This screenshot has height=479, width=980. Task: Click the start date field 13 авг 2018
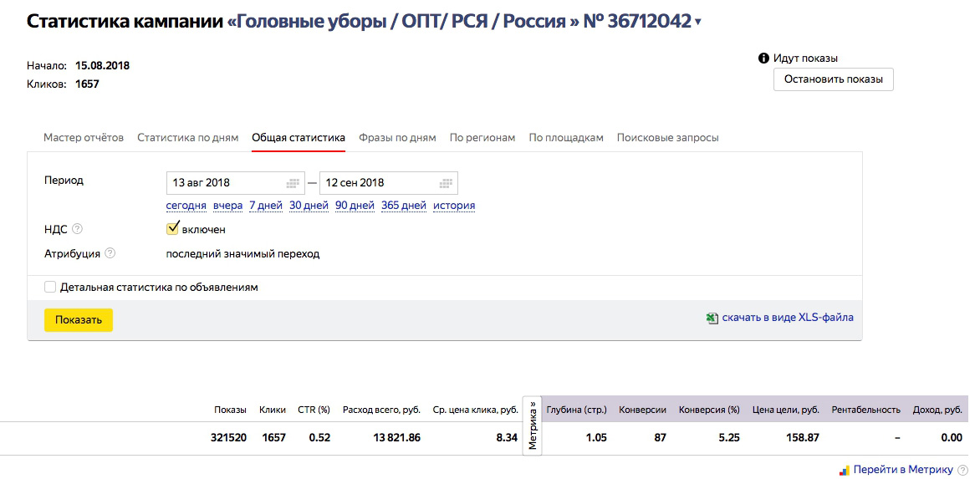235,183
